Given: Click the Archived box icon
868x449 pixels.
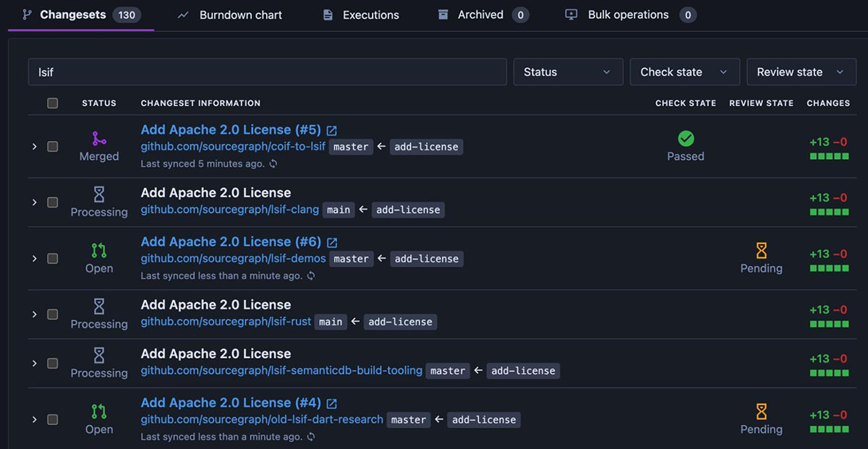Looking at the screenshot, I should pyautogui.click(x=443, y=14).
